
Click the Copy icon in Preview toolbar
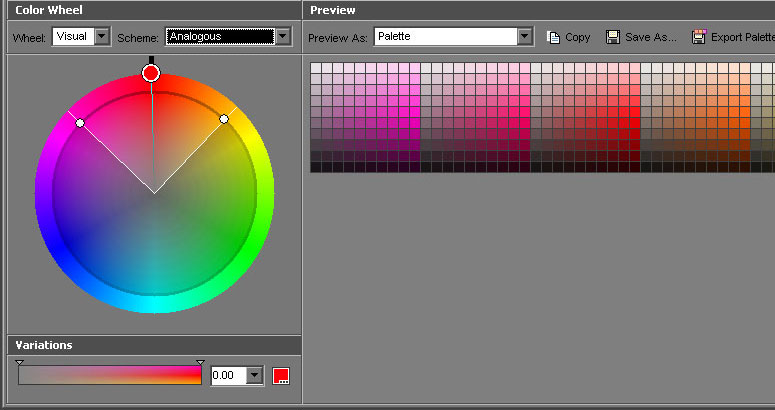point(554,37)
